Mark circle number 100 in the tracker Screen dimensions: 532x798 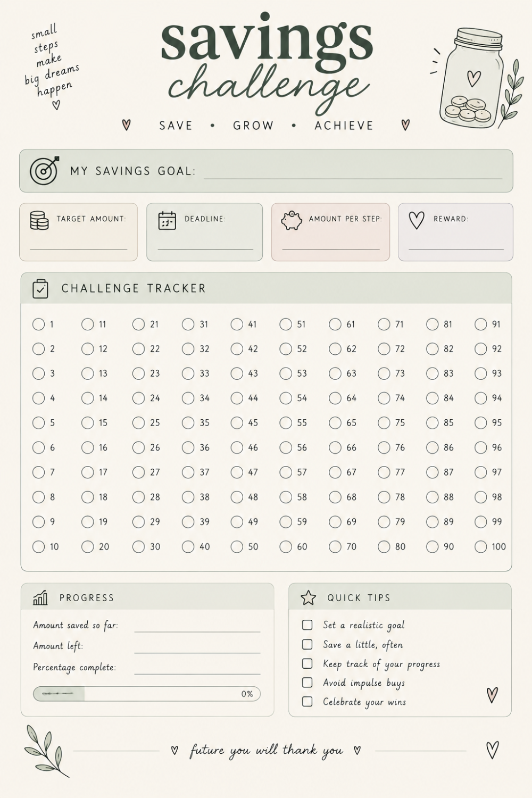coord(480,546)
